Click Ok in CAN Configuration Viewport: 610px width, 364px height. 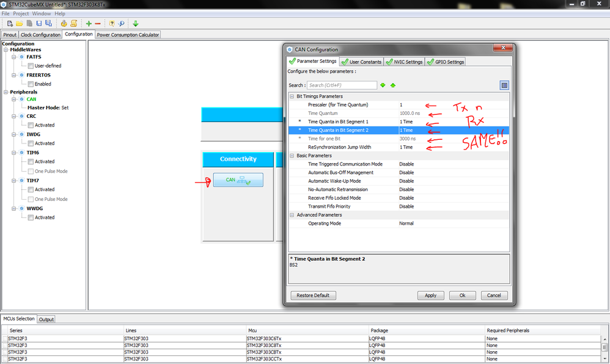click(x=463, y=296)
